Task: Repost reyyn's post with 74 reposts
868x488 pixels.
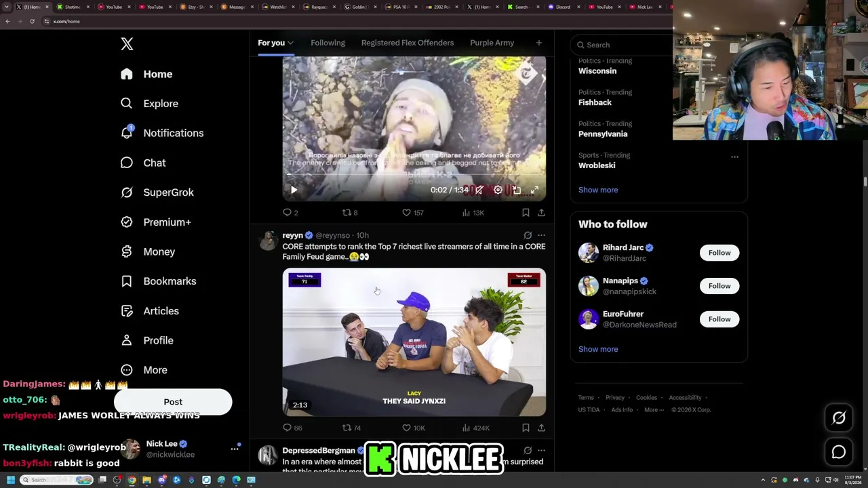Action: (x=351, y=428)
